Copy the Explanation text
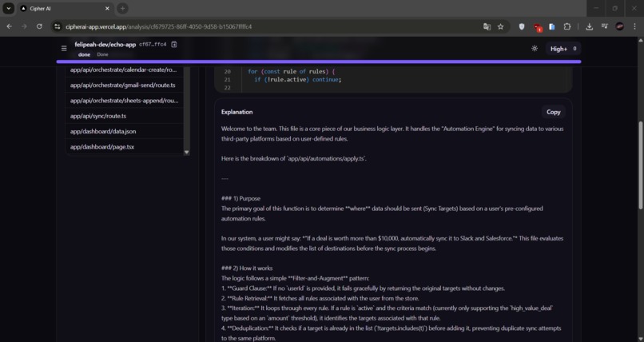 [553, 112]
